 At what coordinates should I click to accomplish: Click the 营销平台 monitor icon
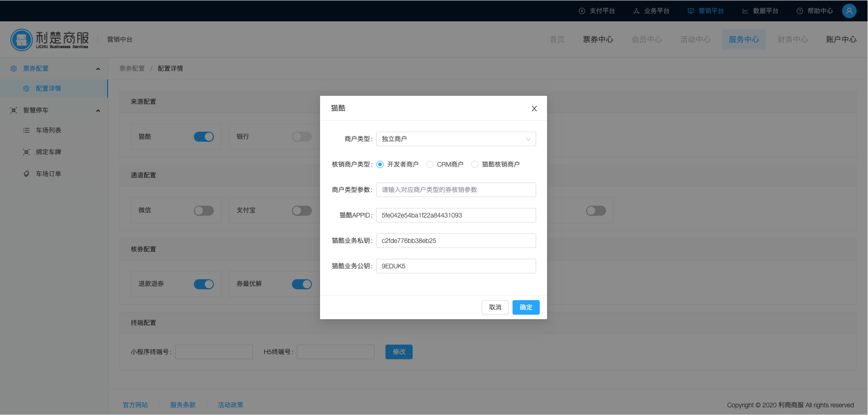click(691, 11)
